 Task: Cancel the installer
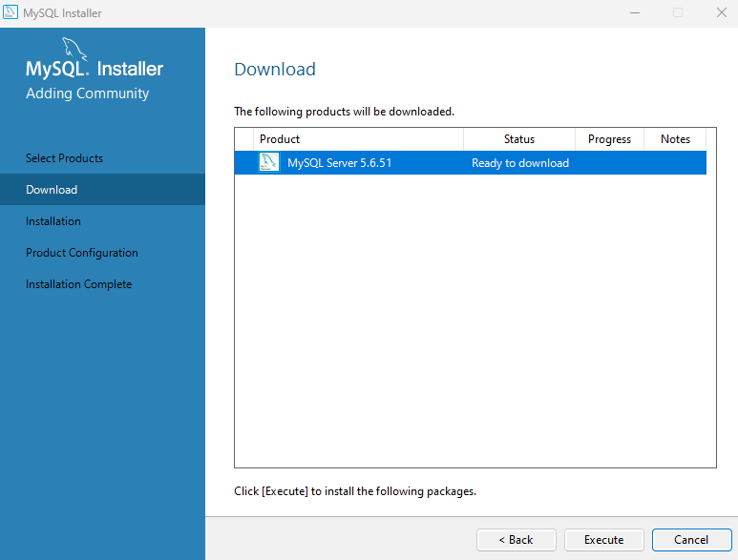point(691,539)
